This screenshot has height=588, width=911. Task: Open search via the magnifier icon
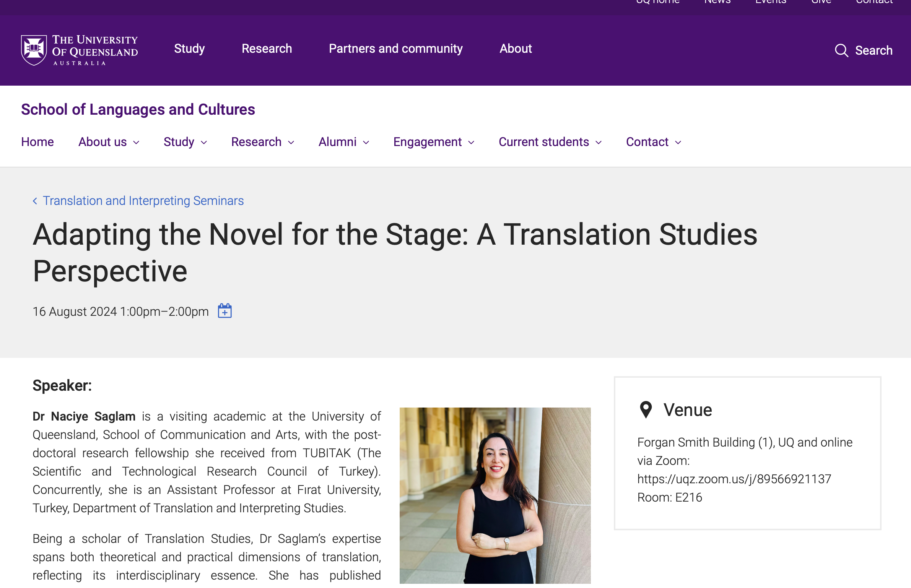841,50
